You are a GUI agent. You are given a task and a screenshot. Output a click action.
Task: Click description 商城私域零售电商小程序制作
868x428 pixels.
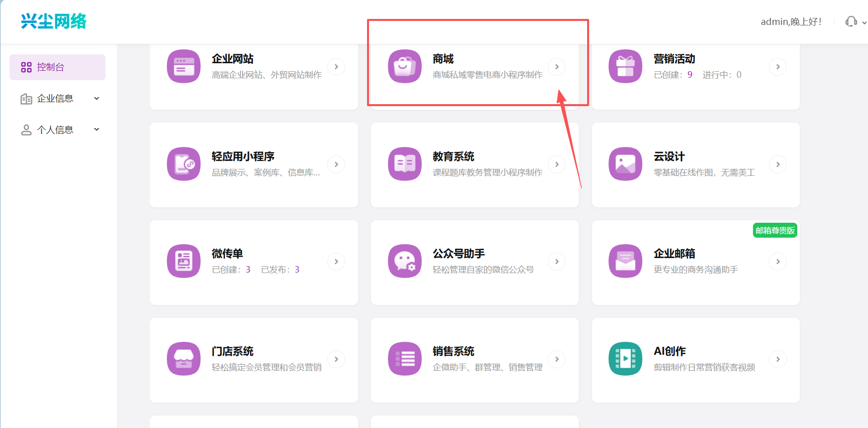coord(488,75)
